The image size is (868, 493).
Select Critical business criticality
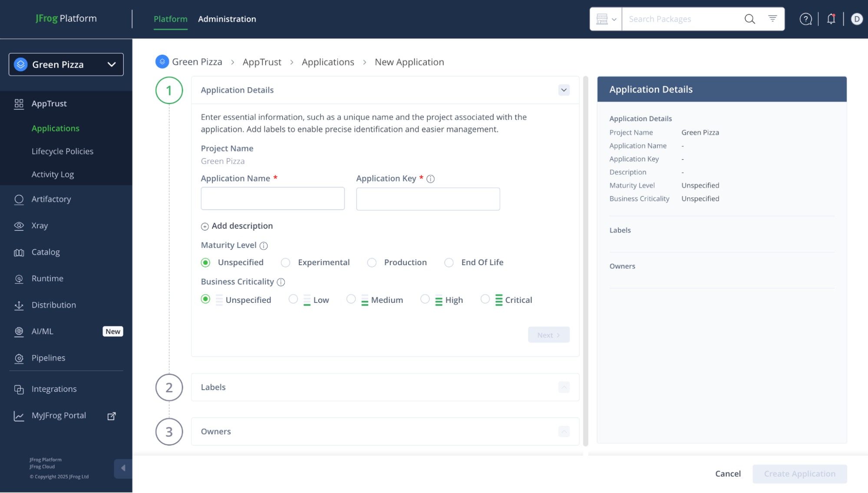coord(485,299)
